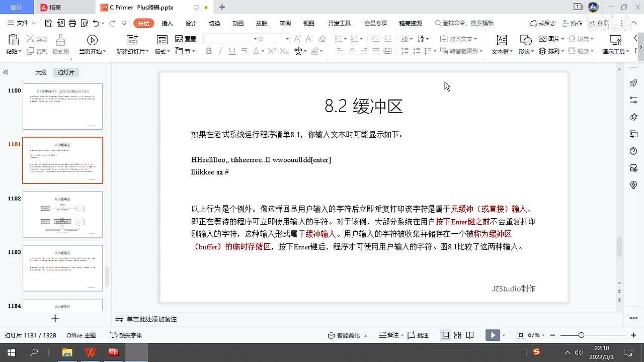Expand the 文件 menu dropdown arrow
The image size is (644, 362).
(34, 23)
